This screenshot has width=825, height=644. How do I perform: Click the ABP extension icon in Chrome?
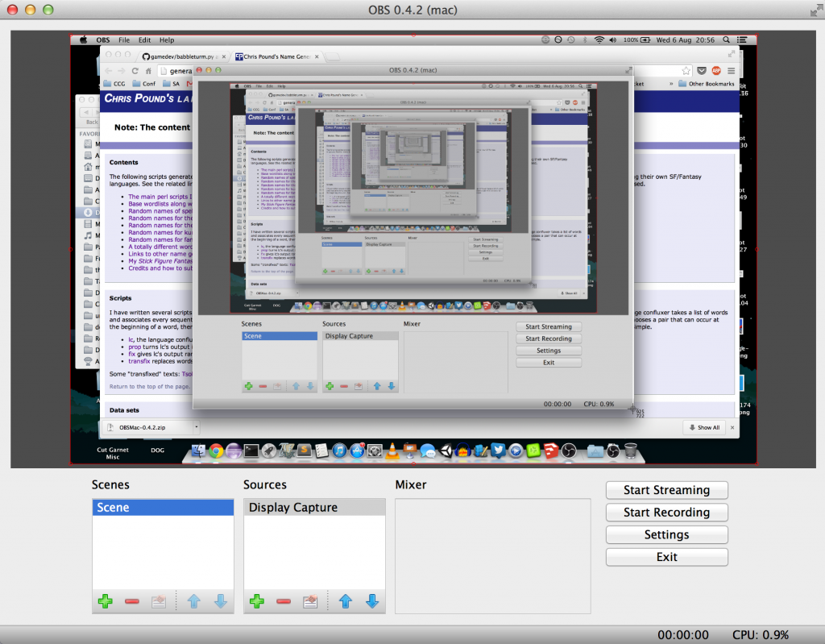[x=716, y=71]
